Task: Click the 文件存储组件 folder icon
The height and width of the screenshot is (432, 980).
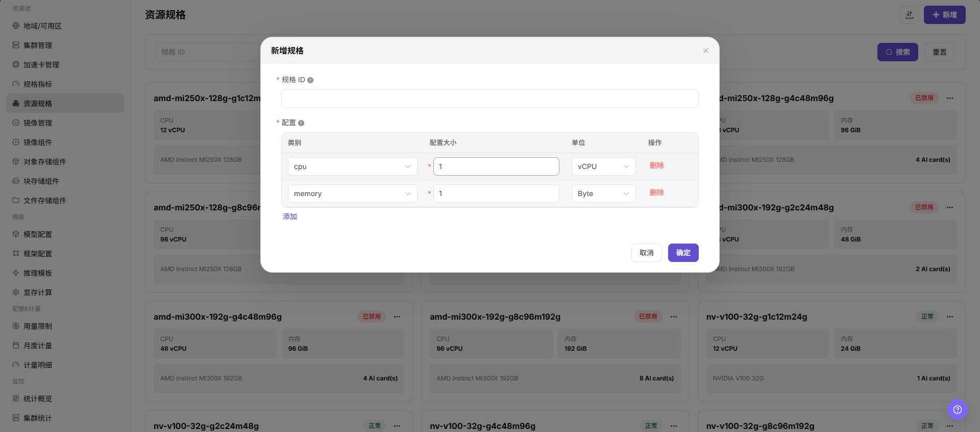Action: (16, 200)
